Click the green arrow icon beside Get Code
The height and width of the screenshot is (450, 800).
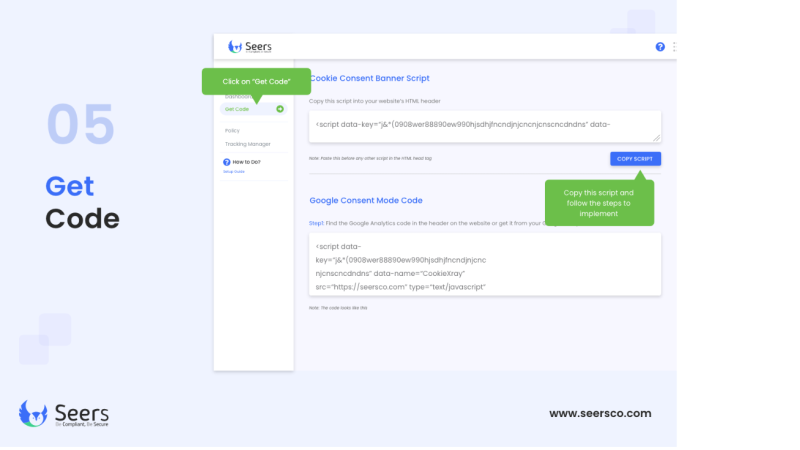[x=280, y=109]
